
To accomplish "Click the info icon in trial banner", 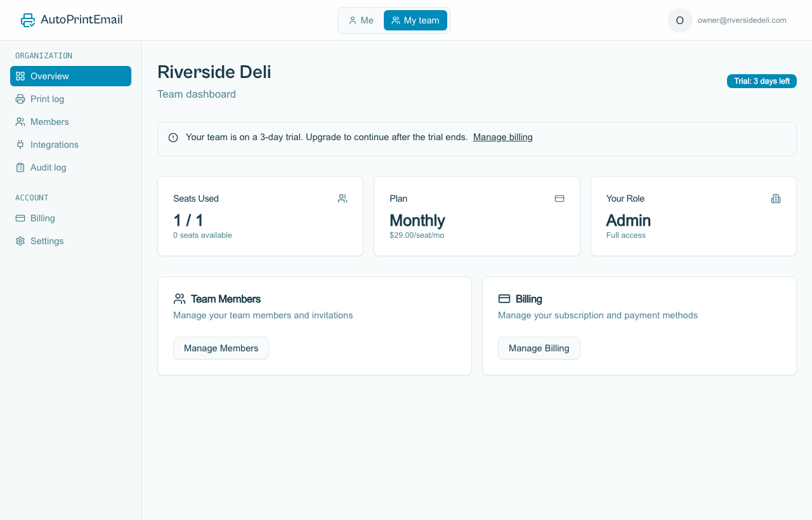I will click(x=173, y=138).
